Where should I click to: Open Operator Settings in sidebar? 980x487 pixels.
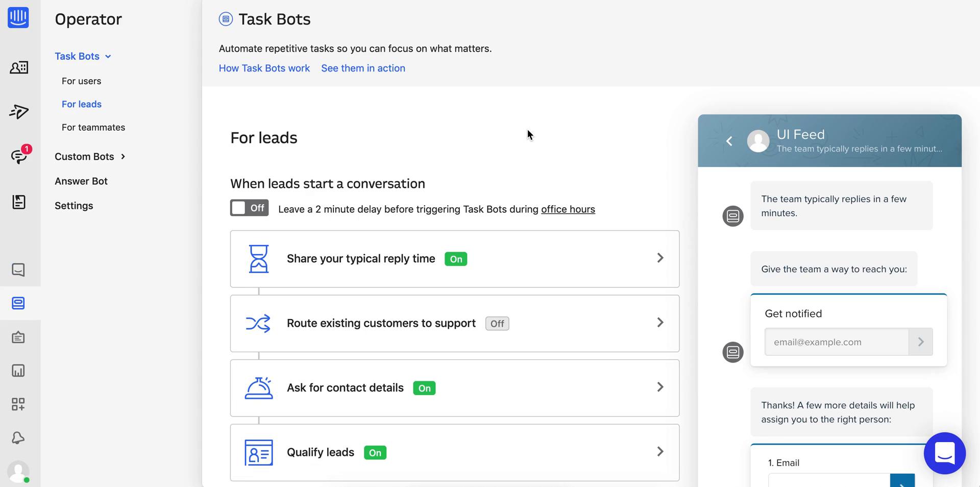74,206
